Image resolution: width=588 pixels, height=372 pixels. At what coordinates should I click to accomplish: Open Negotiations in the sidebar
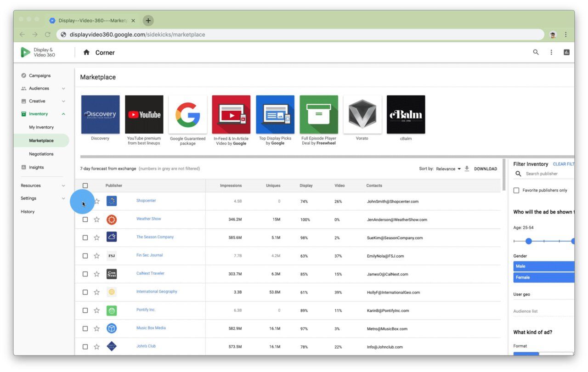(x=41, y=154)
